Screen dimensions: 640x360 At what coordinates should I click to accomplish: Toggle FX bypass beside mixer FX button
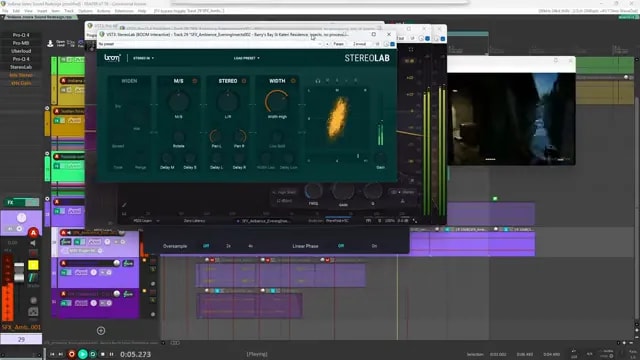click(x=32, y=202)
